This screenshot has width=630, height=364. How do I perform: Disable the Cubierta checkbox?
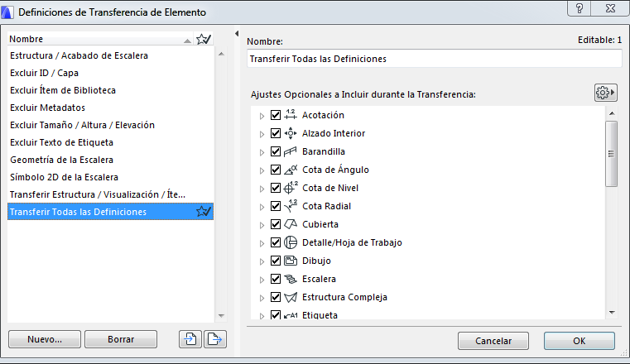[x=276, y=224]
